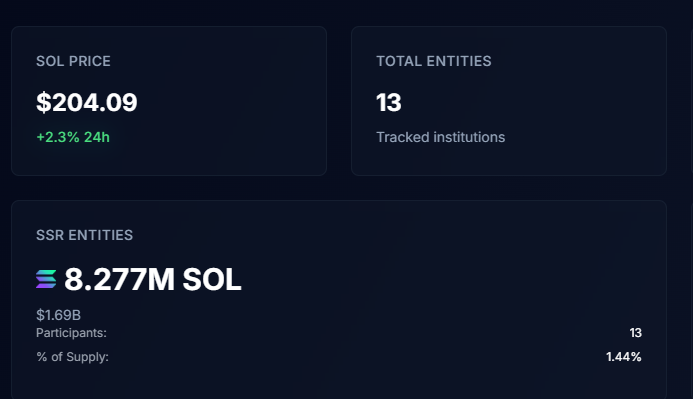Open the TOTAL ENTITIES card heading

434,61
